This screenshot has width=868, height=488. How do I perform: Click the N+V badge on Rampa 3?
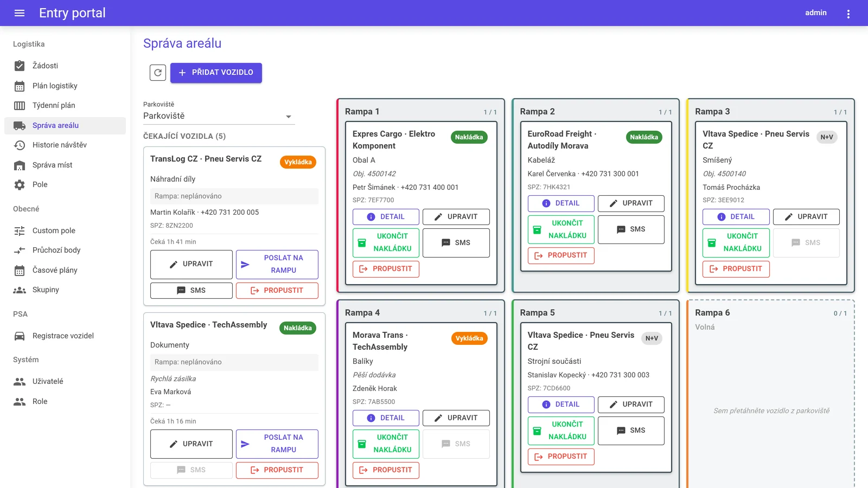827,137
